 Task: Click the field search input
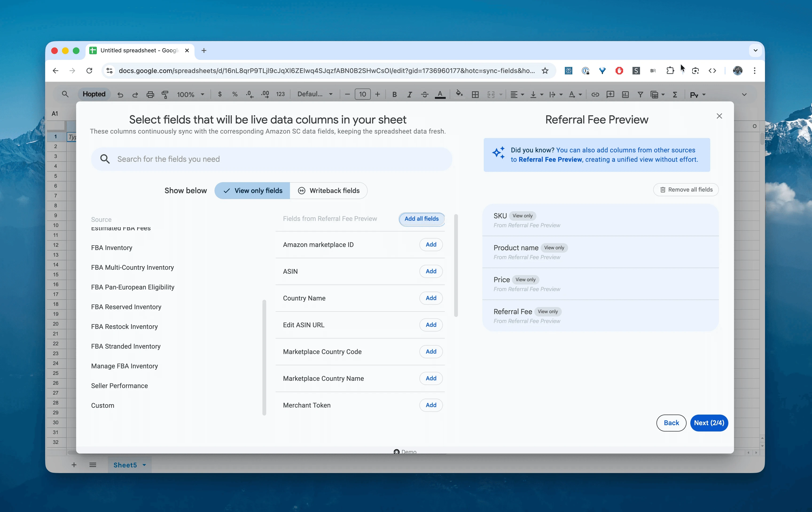coord(271,159)
